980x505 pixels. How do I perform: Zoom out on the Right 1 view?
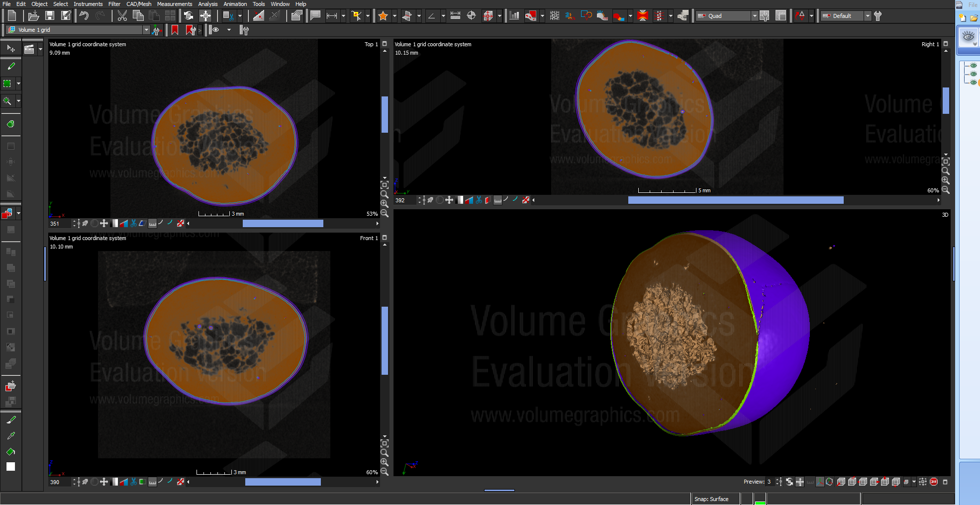pos(946,190)
